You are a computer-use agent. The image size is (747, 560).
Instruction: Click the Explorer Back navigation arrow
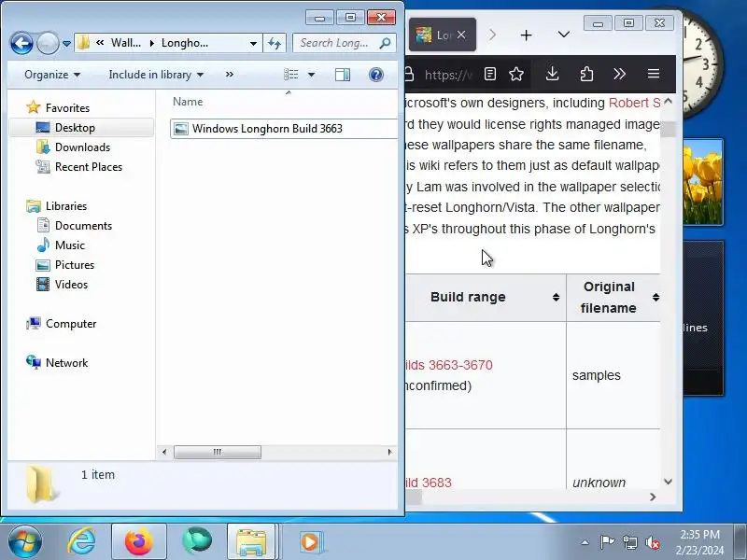tap(21, 43)
